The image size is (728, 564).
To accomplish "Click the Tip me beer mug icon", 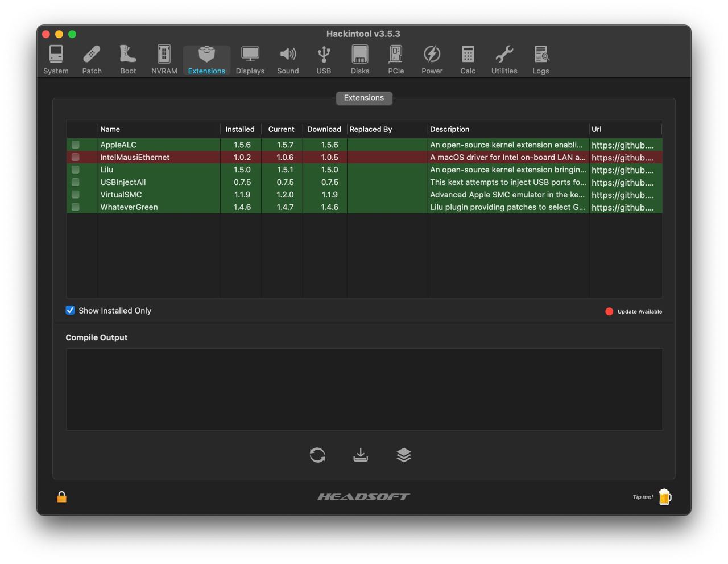I will coord(665,497).
